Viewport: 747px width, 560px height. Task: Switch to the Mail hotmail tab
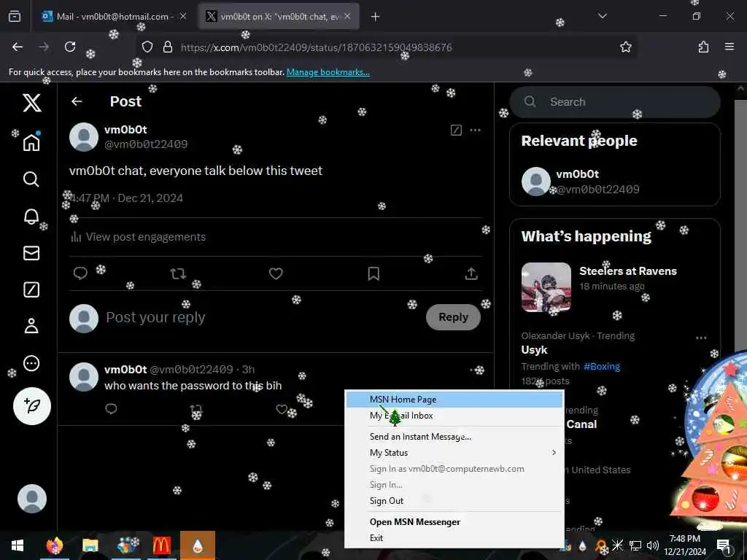pyautogui.click(x=113, y=16)
